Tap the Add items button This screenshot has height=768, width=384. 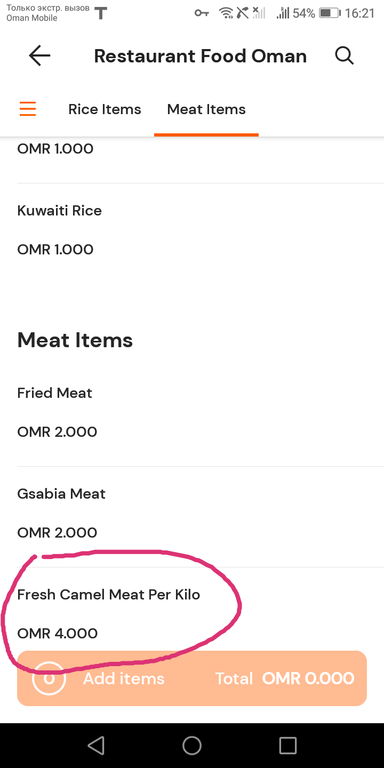coord(123,678)
